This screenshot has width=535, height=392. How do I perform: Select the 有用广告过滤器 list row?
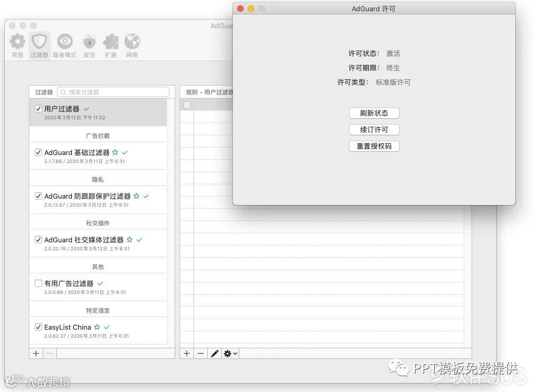98,287
